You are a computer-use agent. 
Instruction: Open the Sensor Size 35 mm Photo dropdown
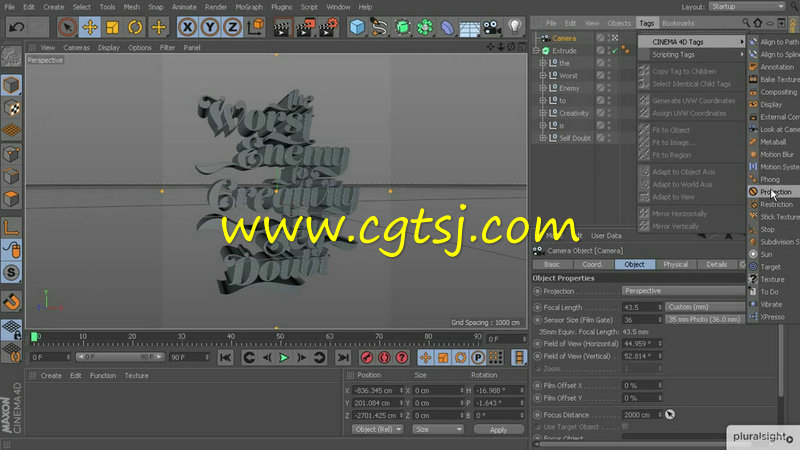click(x=705, y=319)
